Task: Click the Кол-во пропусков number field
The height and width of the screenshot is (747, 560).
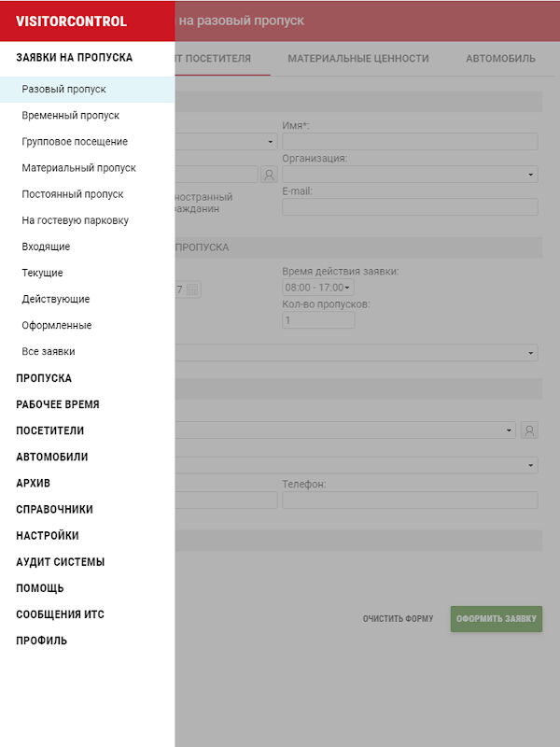Action: click(x=317, y=320)
